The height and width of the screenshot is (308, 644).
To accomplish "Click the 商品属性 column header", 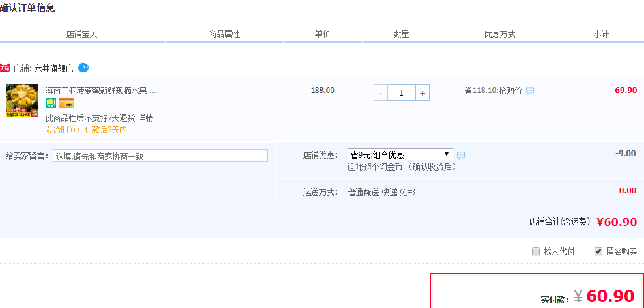I will pyautogui.click(x=224, y=34).
